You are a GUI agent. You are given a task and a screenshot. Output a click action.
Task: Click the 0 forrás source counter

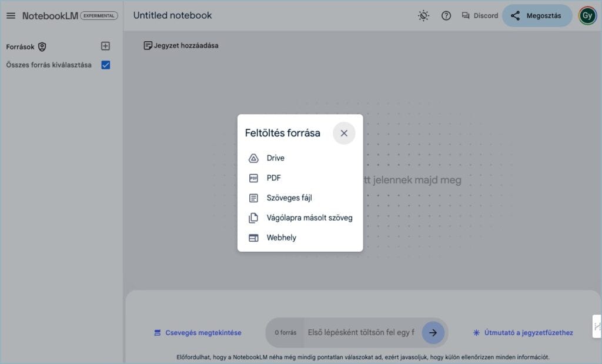285,332
